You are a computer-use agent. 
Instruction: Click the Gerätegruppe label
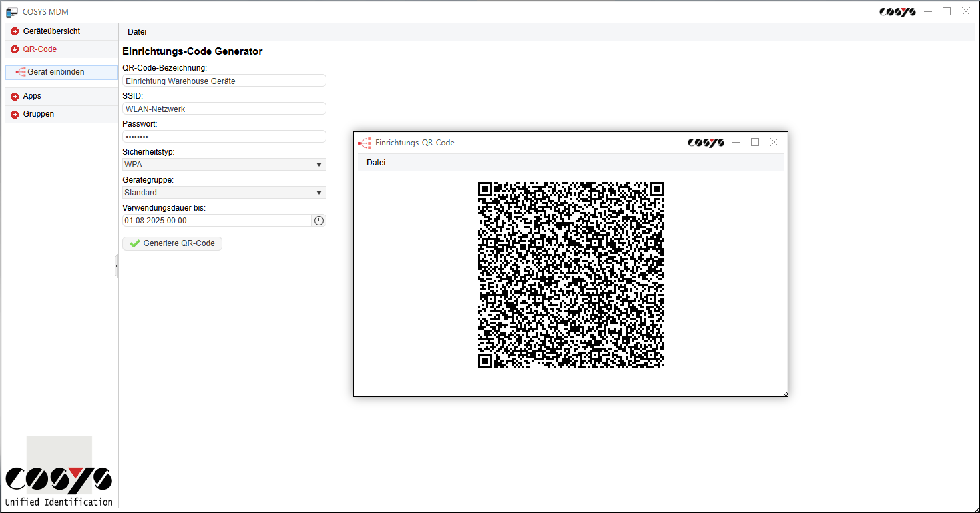tap(149, 180)
